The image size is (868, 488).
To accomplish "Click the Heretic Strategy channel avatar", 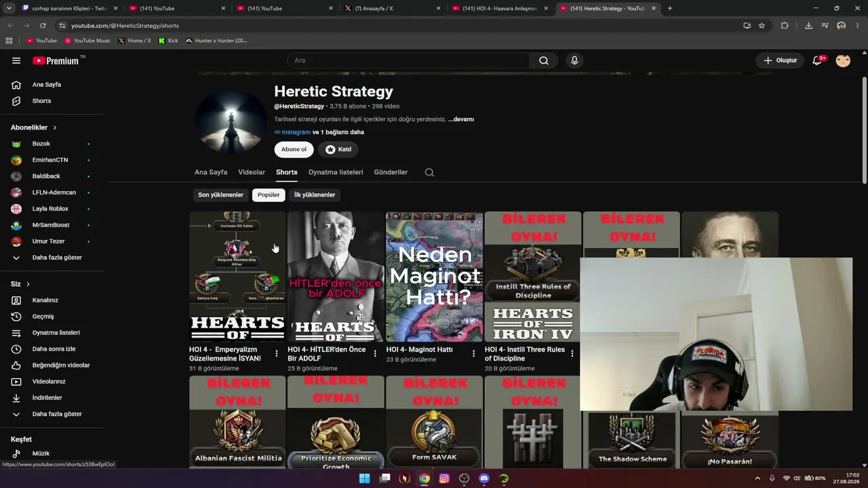I will 231,121.
